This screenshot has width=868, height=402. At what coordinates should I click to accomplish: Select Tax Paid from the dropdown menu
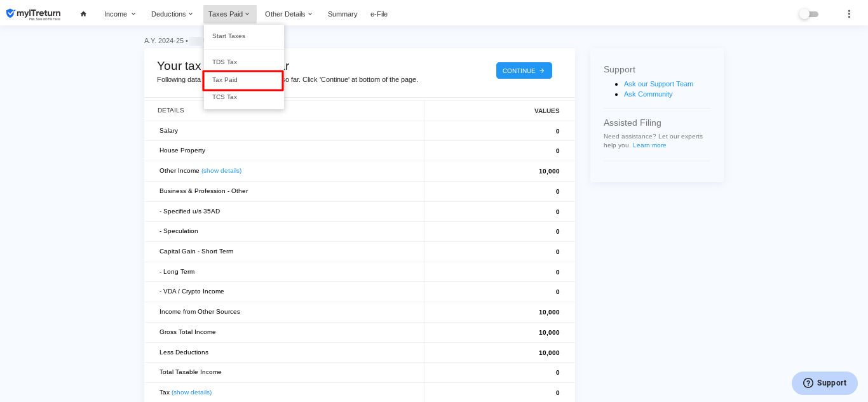pos(225,80)
